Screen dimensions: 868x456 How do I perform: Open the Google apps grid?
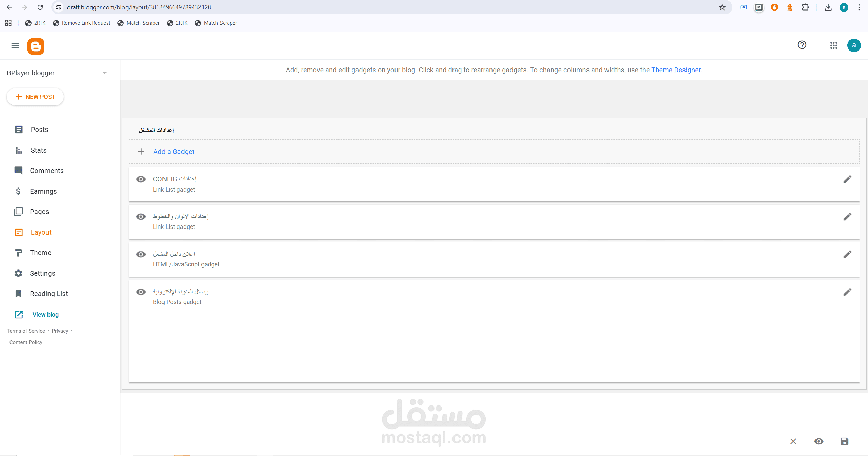pyautogui.click(x=833, y=45)
